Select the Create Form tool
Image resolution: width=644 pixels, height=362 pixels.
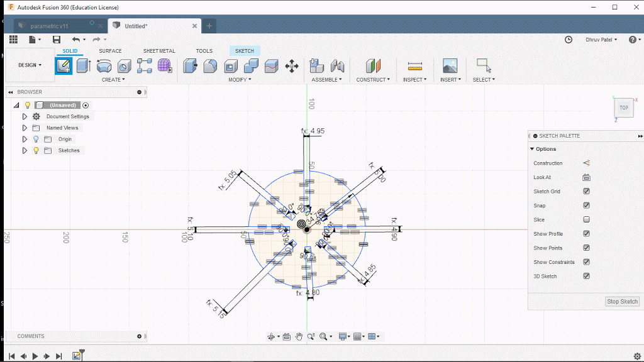click(164, 66)
